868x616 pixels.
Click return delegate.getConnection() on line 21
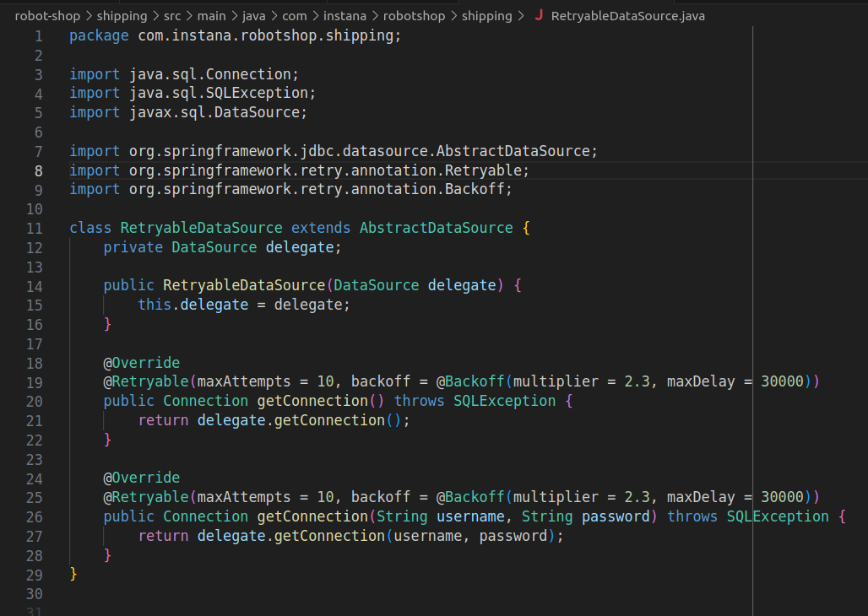click(x=274, y=420)
